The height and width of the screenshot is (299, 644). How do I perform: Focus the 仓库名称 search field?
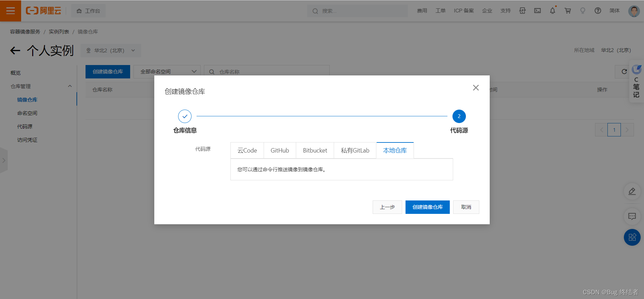(267, 72)
